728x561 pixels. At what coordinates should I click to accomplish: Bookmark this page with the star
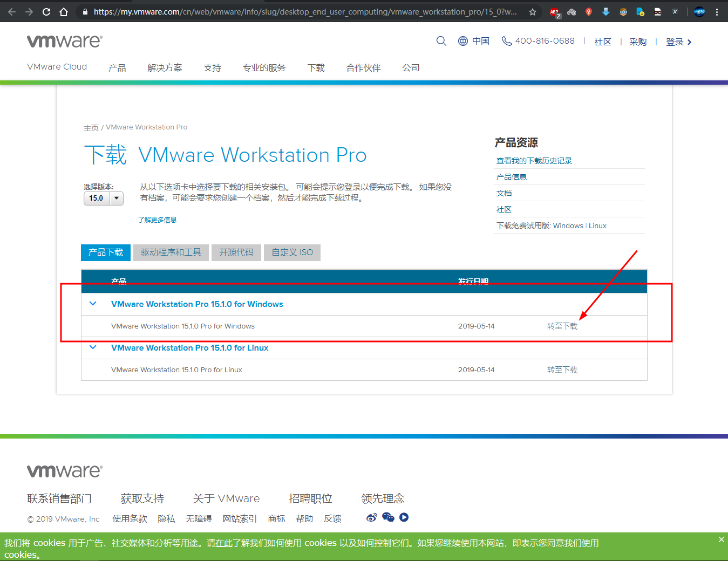[533, 11]
